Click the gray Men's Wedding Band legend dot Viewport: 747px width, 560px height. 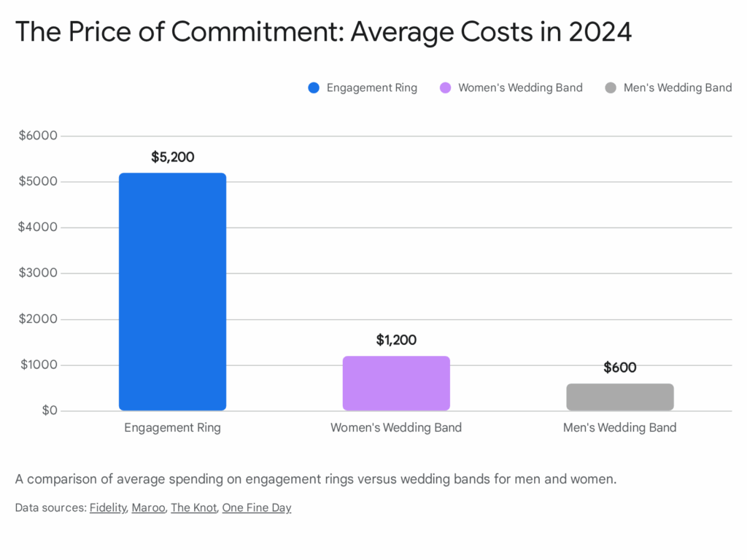(611, 88)
